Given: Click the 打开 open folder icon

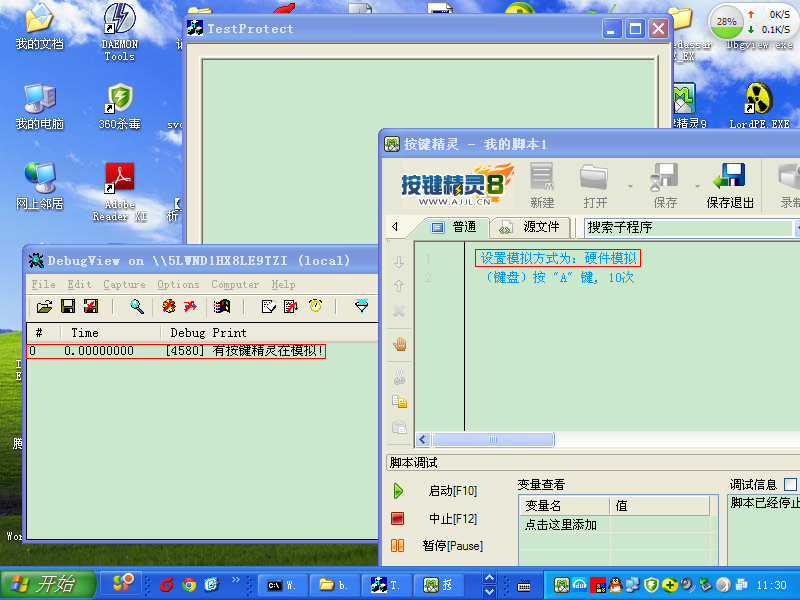Looking at the screenshot, I should [x=594, y=186].
